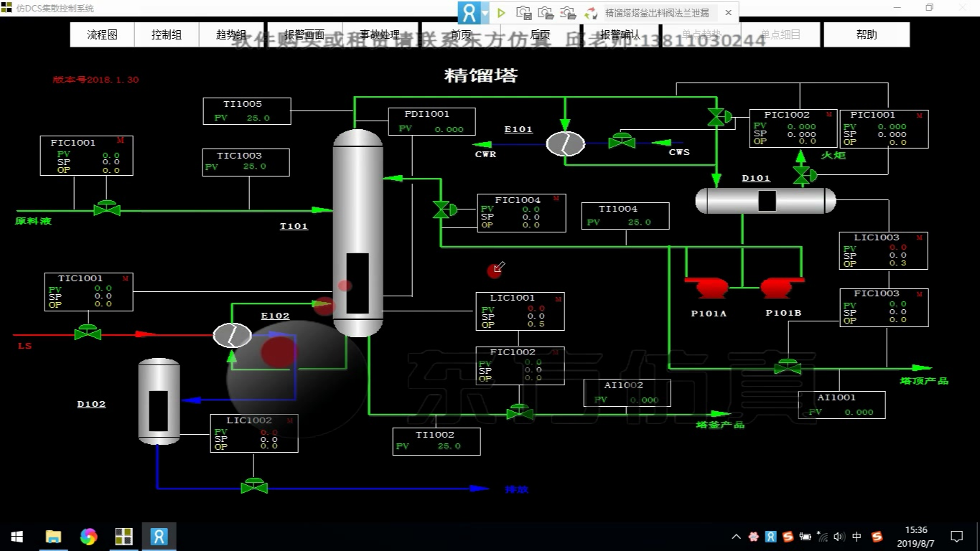Click the feed valve under FIC1001

coord(107,208)
